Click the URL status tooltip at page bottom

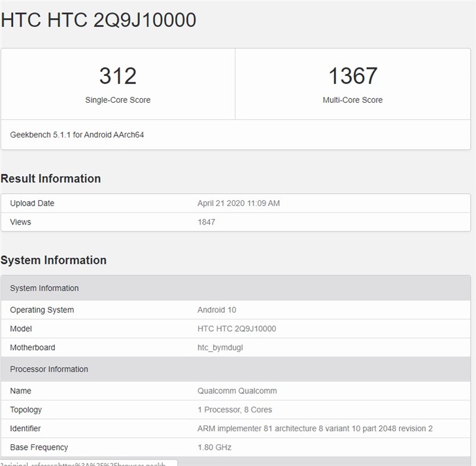click(89, 463)
